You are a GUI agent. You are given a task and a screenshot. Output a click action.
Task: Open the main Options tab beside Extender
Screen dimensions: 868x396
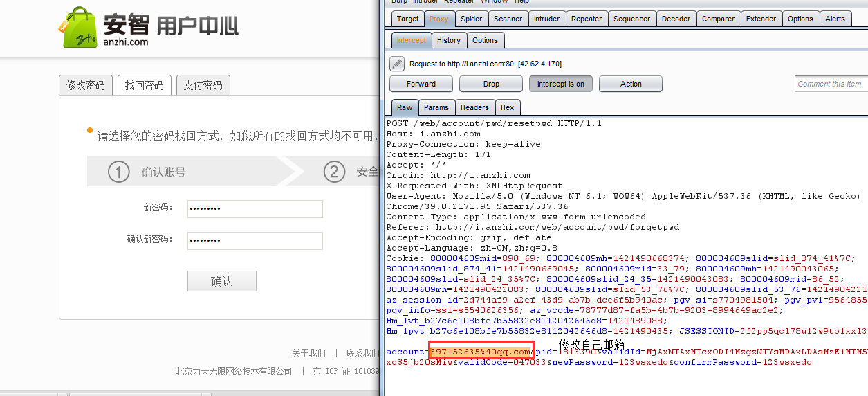800,19
